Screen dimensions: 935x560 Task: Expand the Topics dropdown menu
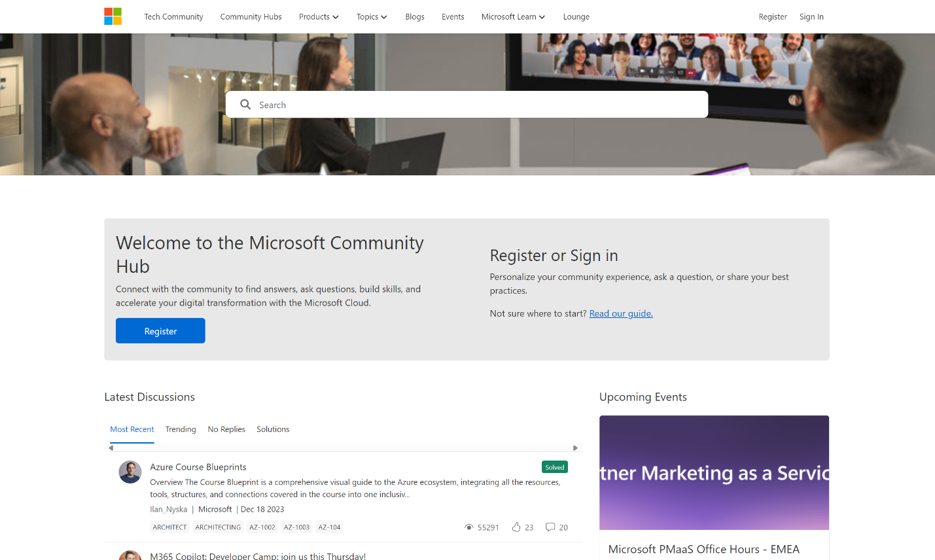coord(372,16)
